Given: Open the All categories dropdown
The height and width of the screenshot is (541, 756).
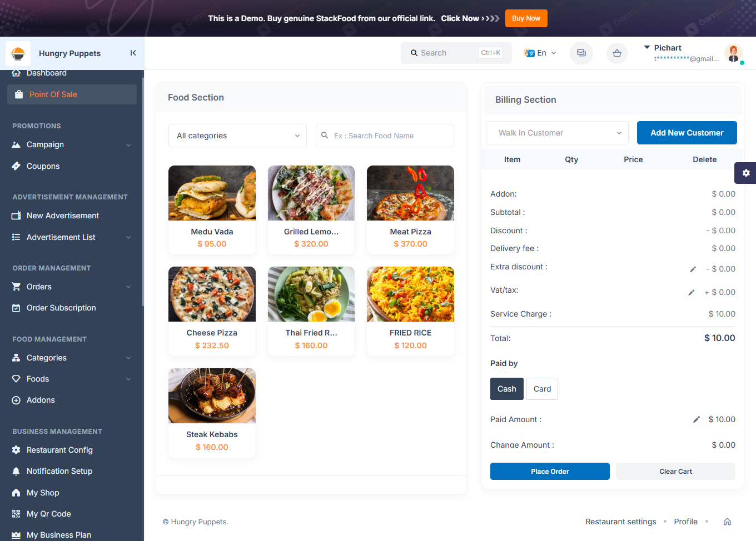Looking at the screenshot, I should 237,136.
